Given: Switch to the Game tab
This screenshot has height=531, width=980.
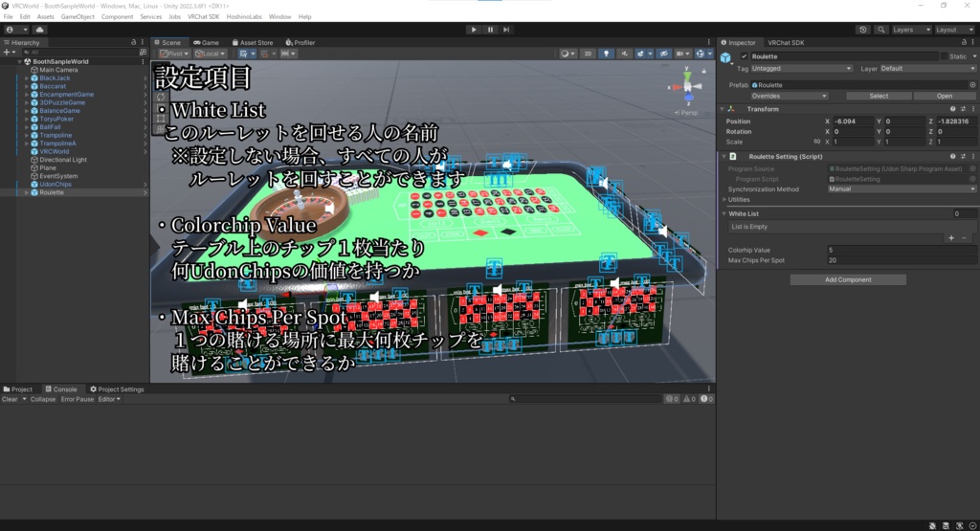Looking at the screenshot, I should tap(207, 42).
